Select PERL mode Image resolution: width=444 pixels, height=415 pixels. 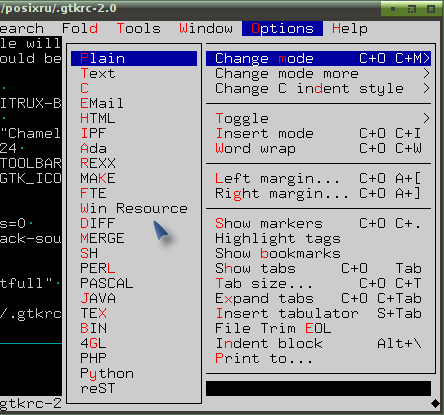pyautogui.click(x=134, y=268)
